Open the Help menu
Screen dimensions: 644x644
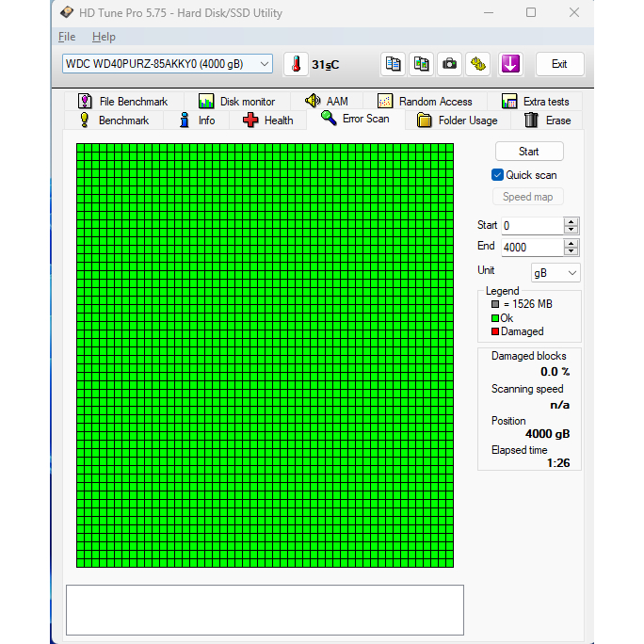click(x=104, y=37)
